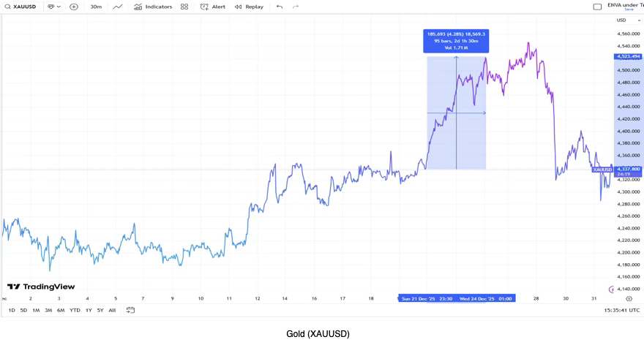This screenshot has height=345, width=644.
Task: Open the go to date calendar icon
Action: click(130, 311)
